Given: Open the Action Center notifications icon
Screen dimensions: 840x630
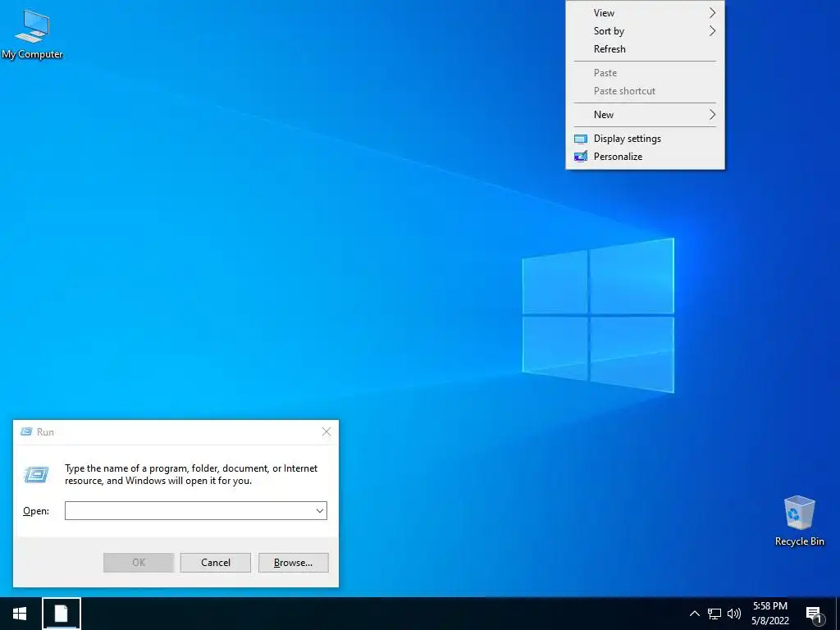Looking at the screenshot, I should tap(814, 614).
